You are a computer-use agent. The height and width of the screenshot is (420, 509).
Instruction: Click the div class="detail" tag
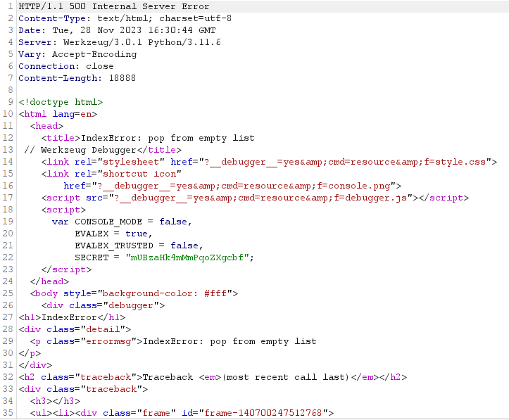coord(75,329)
